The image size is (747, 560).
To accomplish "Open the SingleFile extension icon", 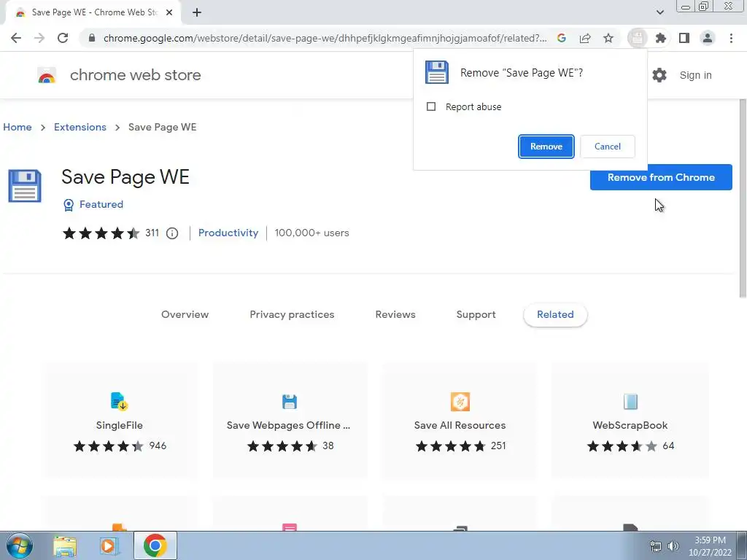I will (x=119, y=402).
